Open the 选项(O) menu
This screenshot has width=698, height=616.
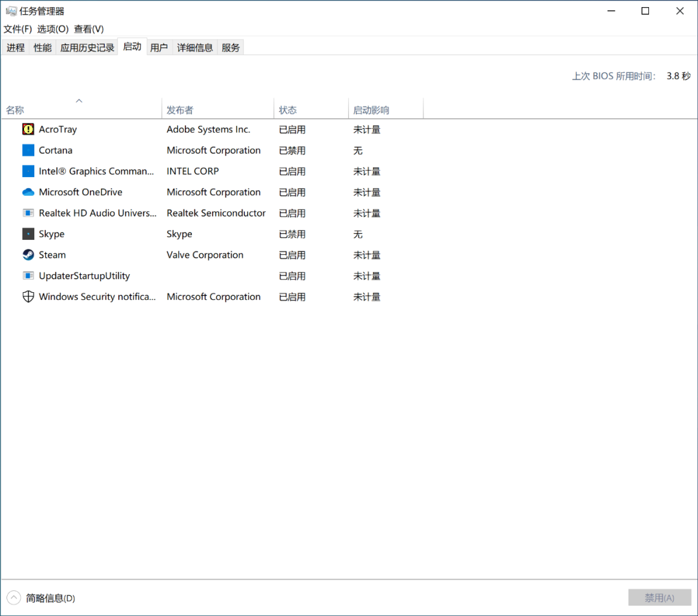tap(52, 29)
